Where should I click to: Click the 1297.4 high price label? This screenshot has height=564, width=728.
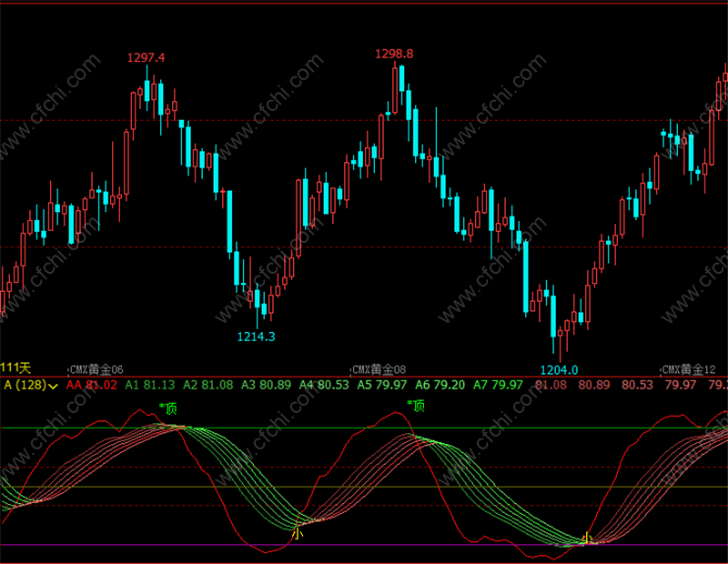point(146,57)
